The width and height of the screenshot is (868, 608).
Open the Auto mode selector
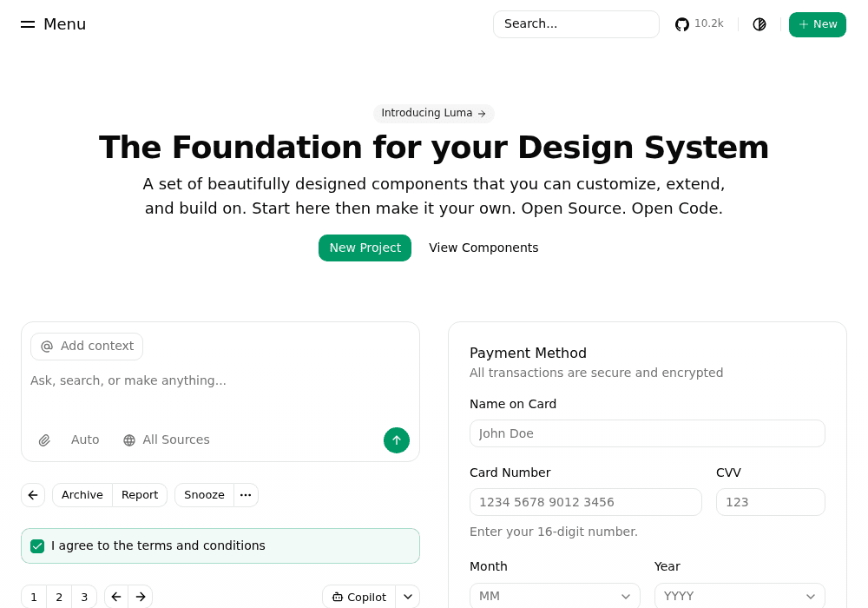click(85, 439)
